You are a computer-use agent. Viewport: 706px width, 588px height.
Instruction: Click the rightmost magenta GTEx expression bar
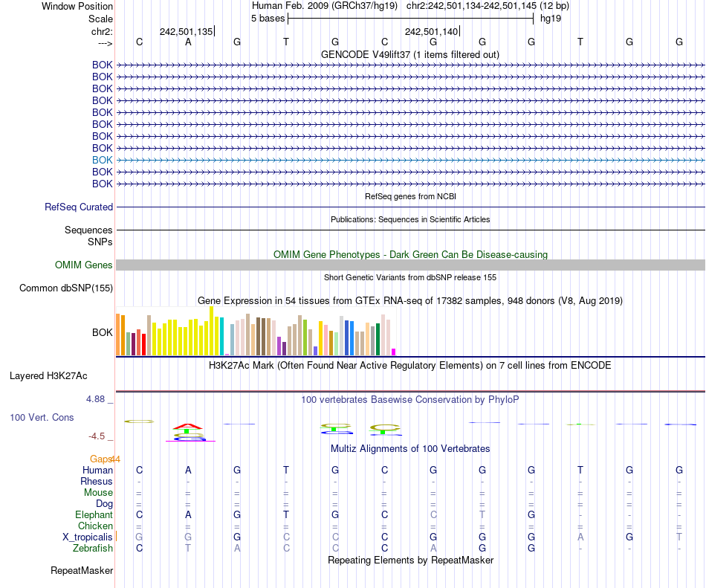(x=394, y=352)
